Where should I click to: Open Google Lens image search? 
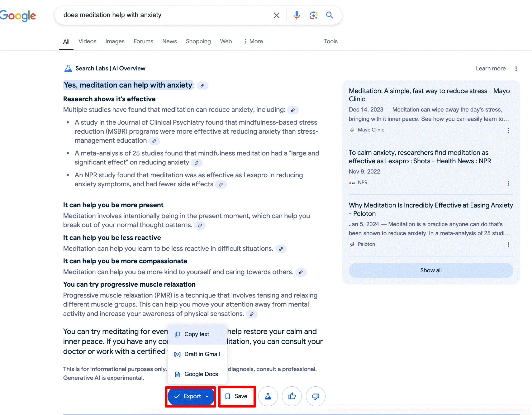click(313, 15)
